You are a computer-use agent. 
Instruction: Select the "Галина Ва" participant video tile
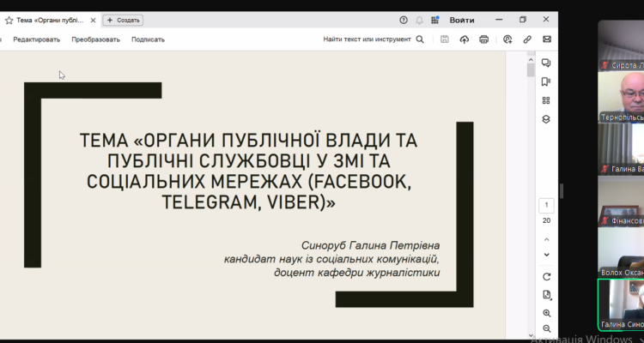point(621,149)
